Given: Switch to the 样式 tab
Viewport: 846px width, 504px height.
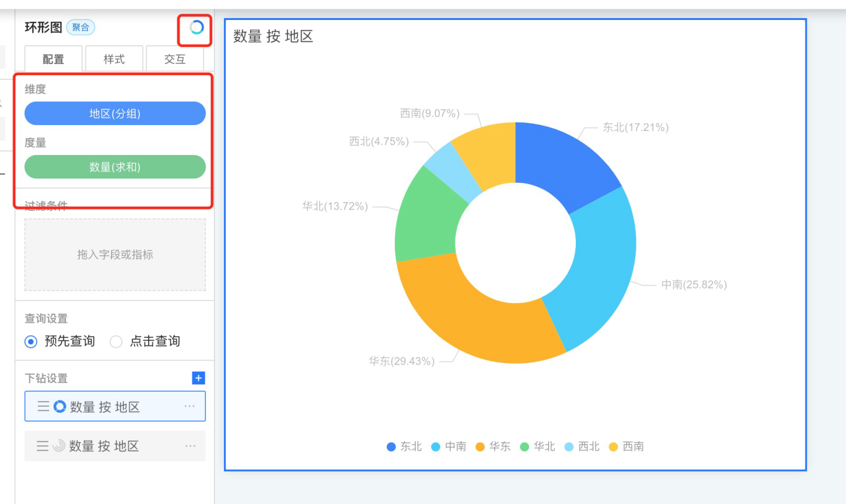Looking at the screenshot, I should coord(114,59).
